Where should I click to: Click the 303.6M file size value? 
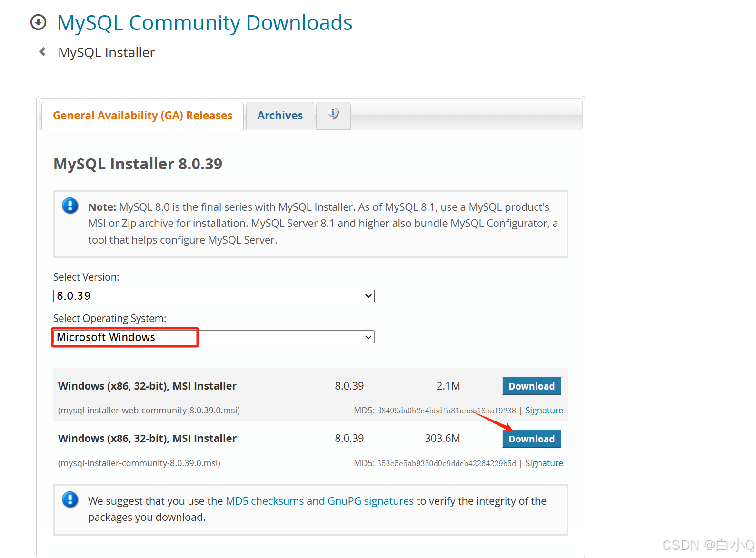tap(442, 438)
